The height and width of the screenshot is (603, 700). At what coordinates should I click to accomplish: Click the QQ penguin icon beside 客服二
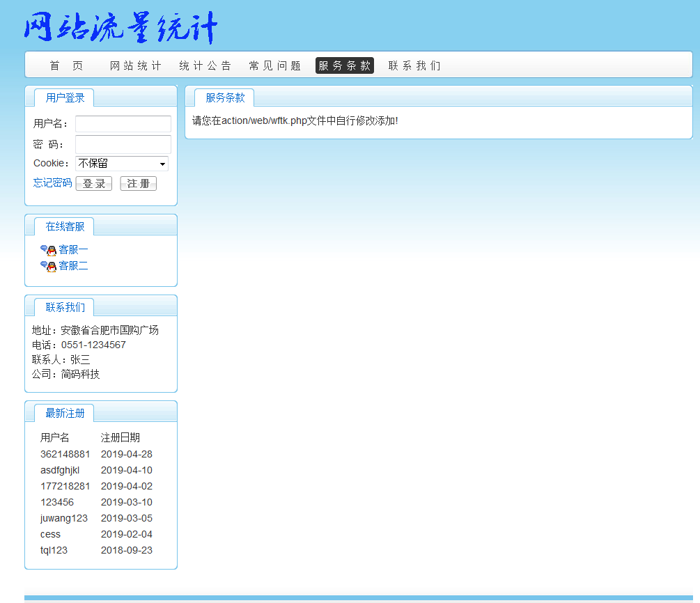[x=48, y=266]
